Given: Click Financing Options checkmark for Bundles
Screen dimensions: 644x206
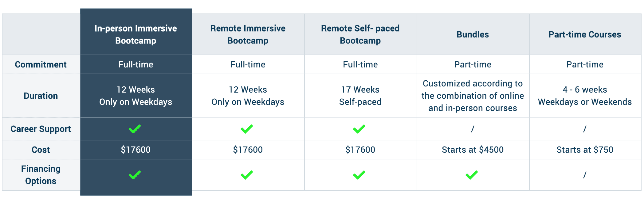Looking at the screenshot, I should pos(472,175).
